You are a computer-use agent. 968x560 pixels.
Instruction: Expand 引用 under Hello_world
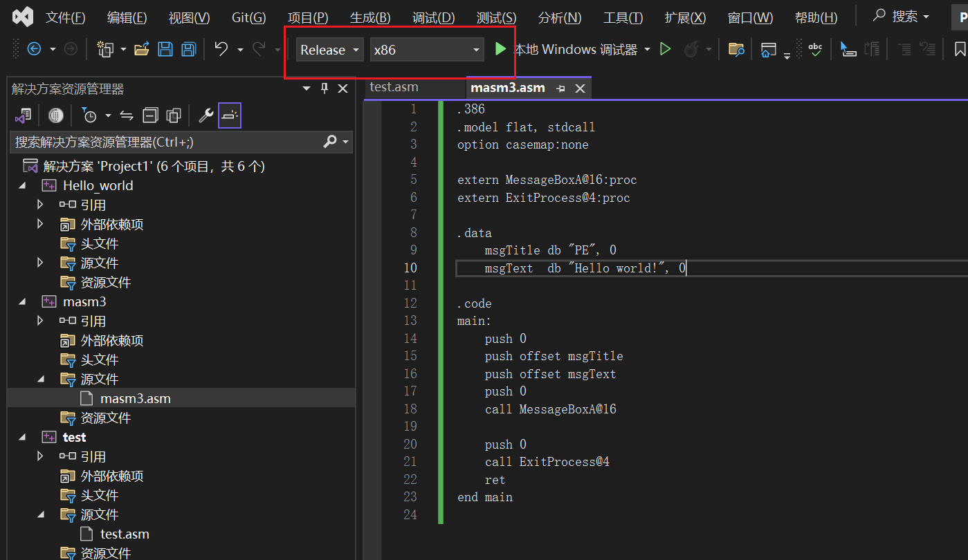(x=40, y=205)
